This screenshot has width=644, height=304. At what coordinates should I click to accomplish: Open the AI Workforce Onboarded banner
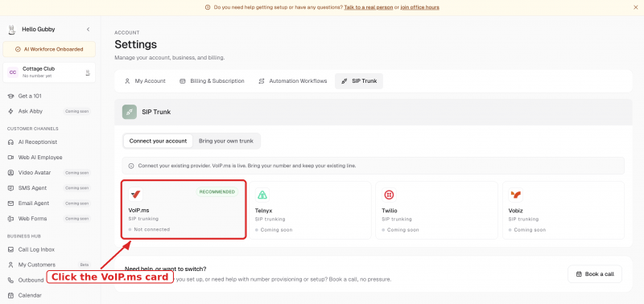coord(49,49)
